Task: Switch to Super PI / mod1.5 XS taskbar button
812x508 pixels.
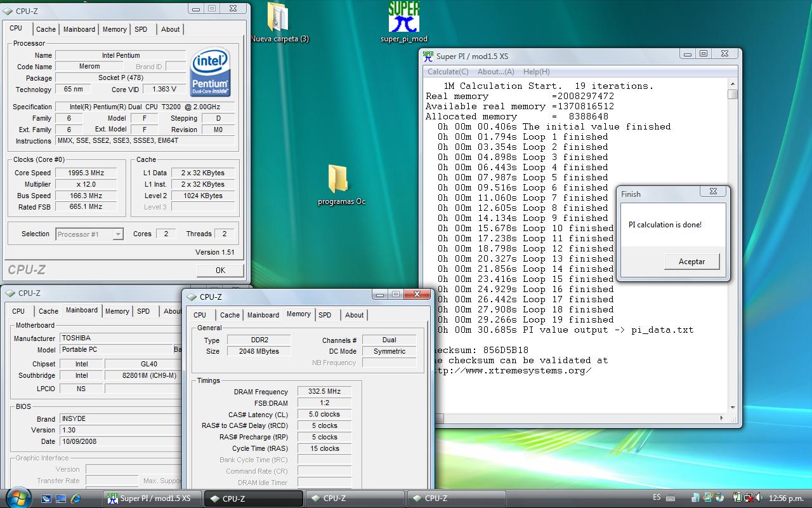Action: point(152,498)
